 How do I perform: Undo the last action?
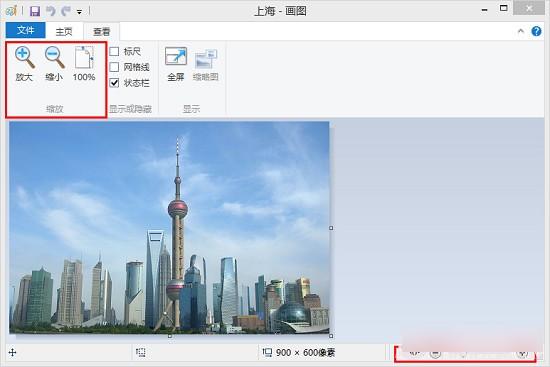pyautogui.click(x=51, y=11)
